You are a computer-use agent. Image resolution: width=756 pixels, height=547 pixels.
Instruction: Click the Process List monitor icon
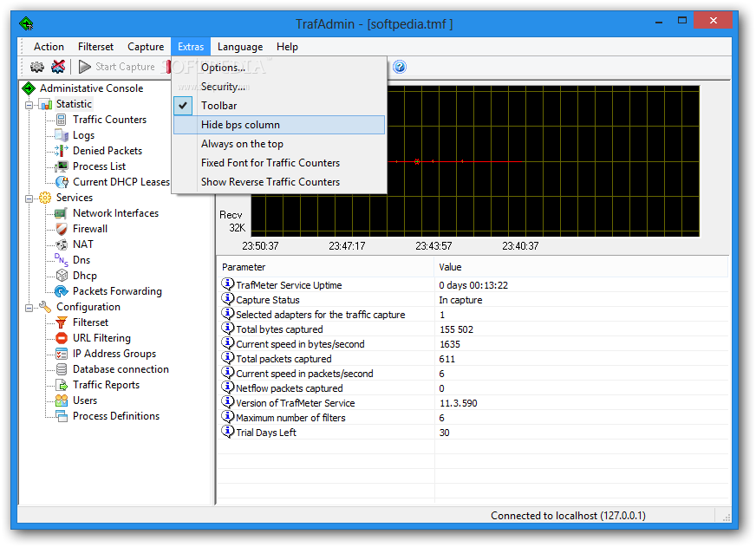click(x=62, y=166)
